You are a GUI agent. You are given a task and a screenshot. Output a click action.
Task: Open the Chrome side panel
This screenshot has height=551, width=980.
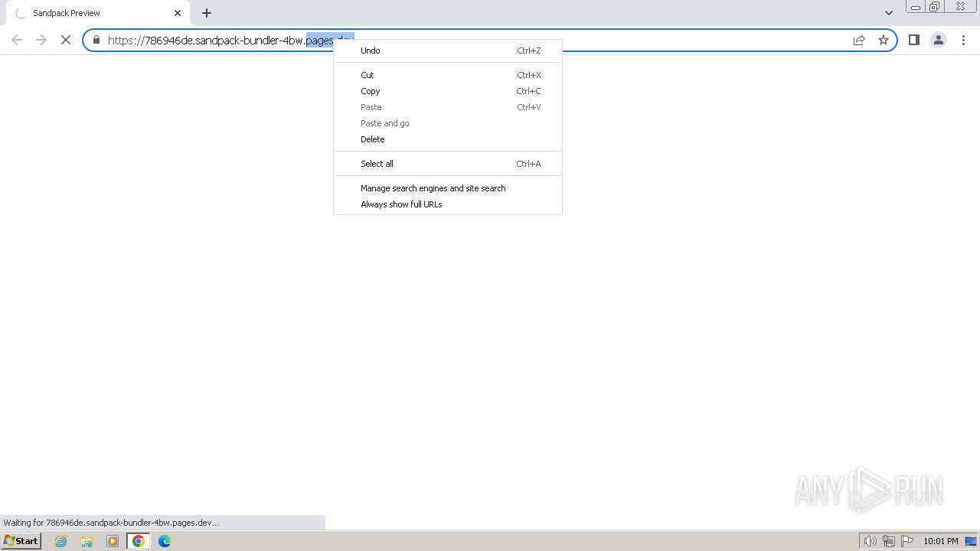click(x=914, y=40)
